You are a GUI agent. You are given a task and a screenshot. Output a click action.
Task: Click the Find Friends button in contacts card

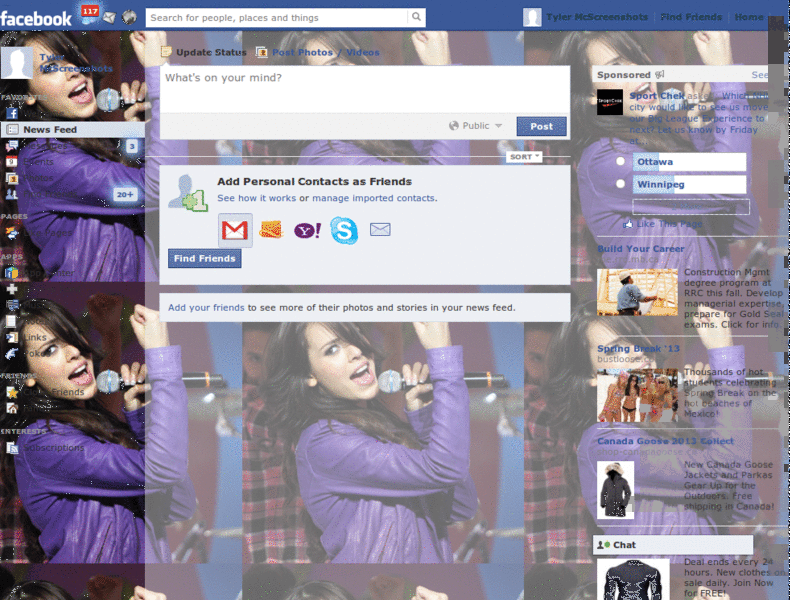(x=205, y=259)
